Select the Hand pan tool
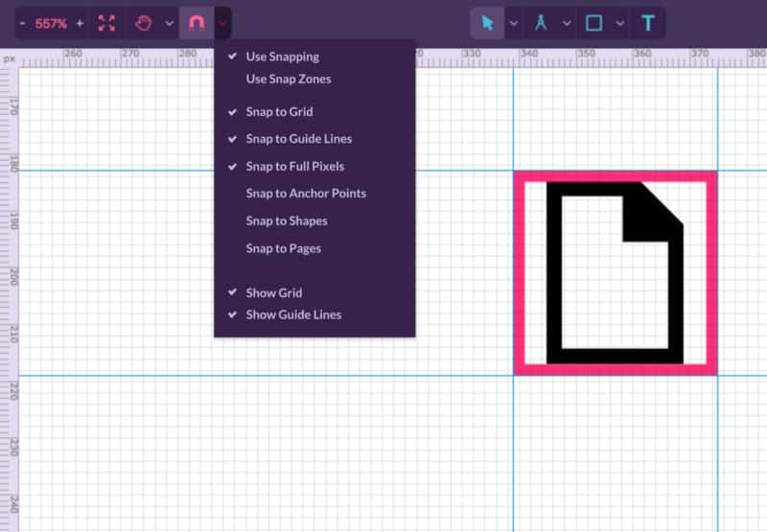Image resolution: width=767 pixels, height=532 pixels. [x=144, y=23]
